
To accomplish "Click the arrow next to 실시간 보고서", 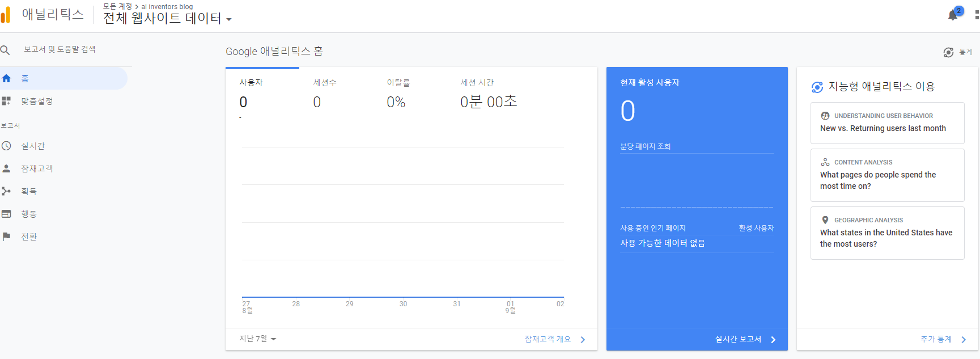I will coord(773,340).
